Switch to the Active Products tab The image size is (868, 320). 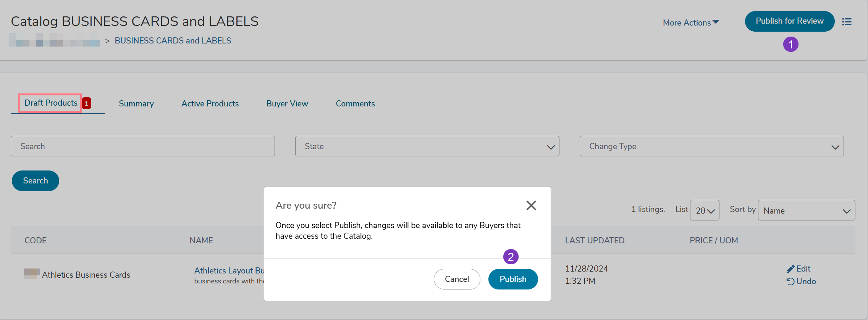[x=210, y=104]
